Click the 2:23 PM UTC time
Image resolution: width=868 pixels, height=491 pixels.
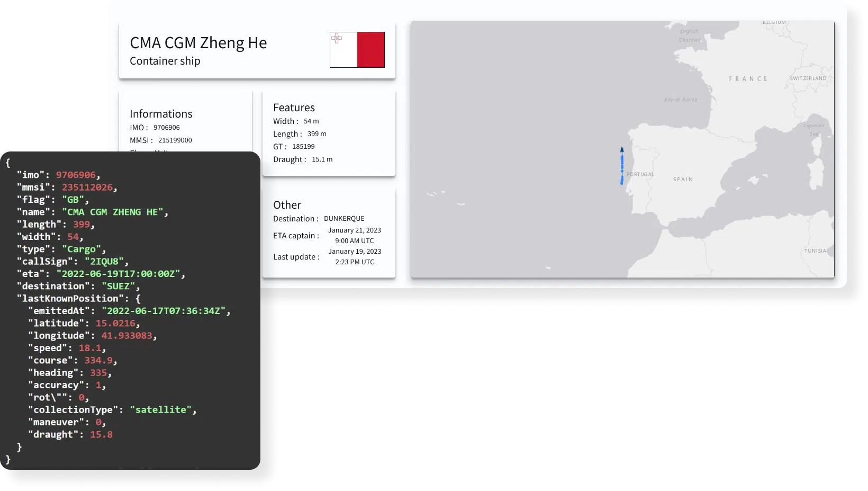[355, 262]
